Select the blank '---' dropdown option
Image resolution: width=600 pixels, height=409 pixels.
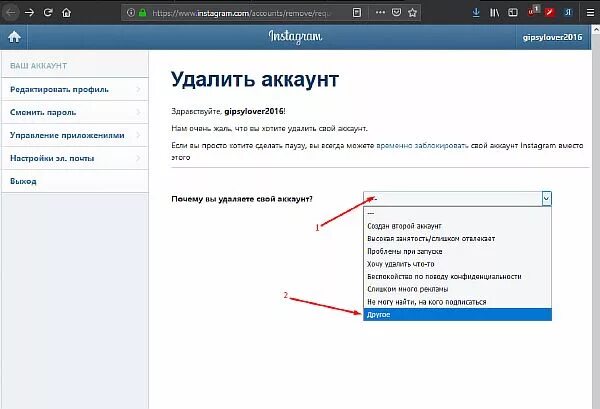coord(457,213)
